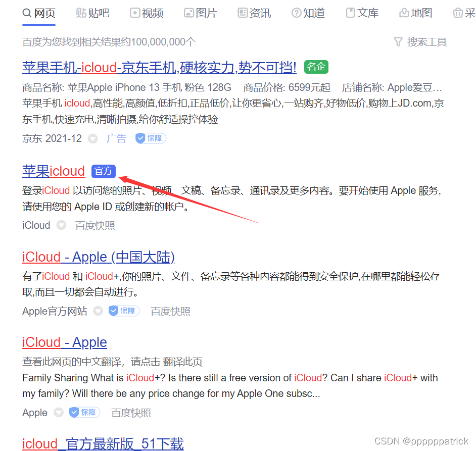
Task: Open the 图片 tab
Action: [x=201, y=13]
